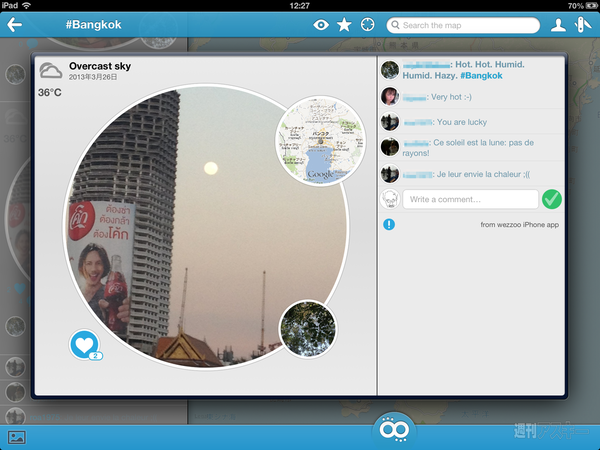Open the small tree photo thumbnail
The height and width of the screenshot is (450, 600).
click(x=307, y=329)
